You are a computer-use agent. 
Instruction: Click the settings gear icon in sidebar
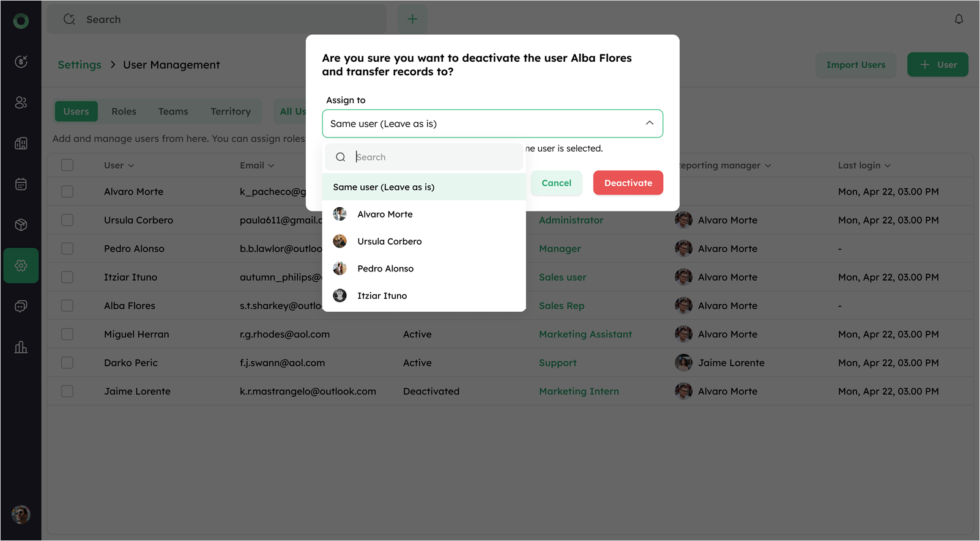click(21, 265)
